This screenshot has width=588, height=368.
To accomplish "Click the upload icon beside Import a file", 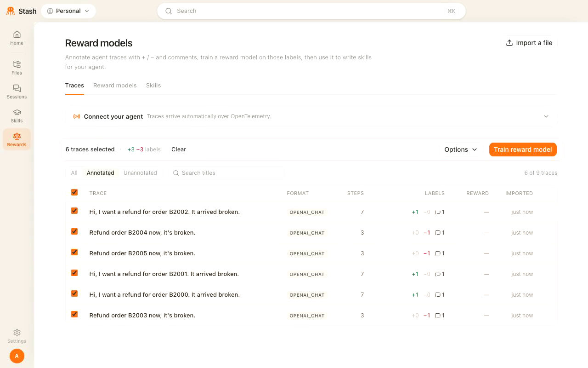I will click(x=509, y=43).
